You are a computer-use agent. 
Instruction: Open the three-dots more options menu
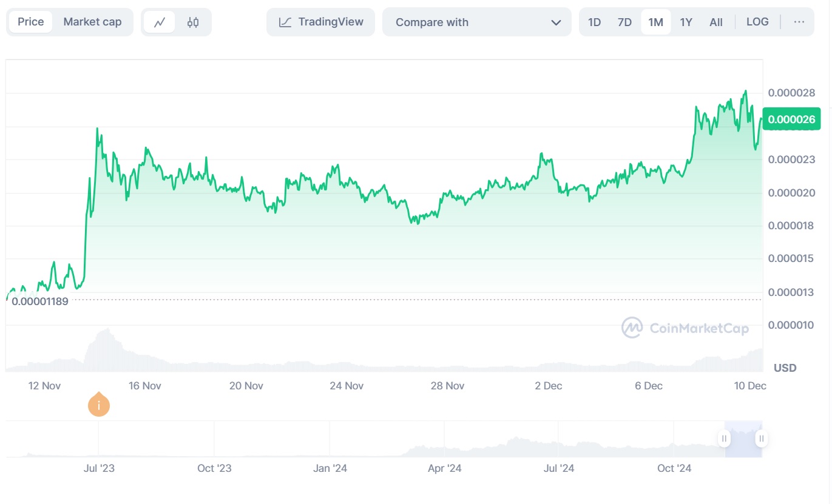[x=799, y=22]
